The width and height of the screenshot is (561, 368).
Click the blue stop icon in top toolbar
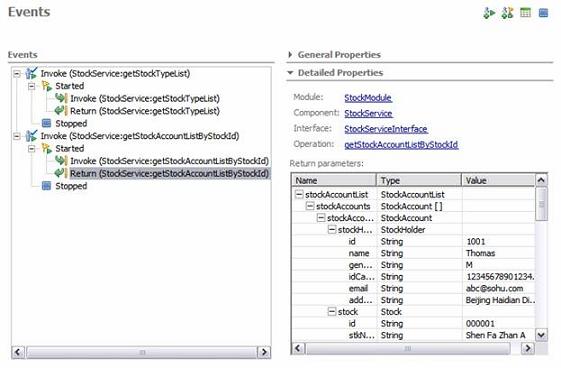pos(543,13)
